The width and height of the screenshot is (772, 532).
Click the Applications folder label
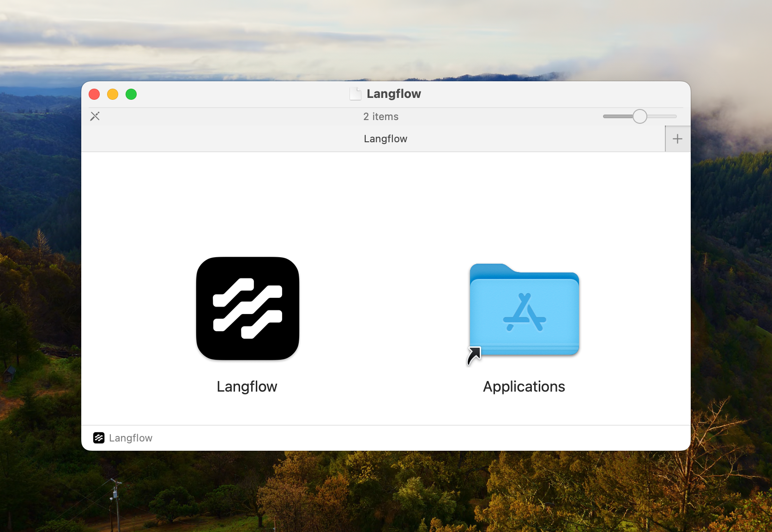point(524,387)
